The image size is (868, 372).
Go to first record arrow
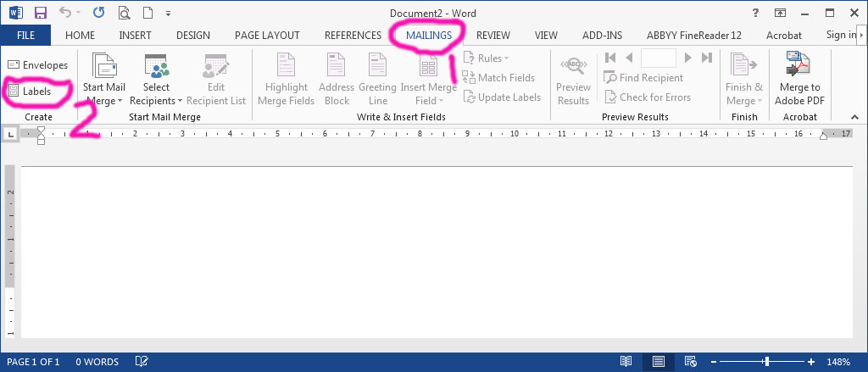click(610, 58)
